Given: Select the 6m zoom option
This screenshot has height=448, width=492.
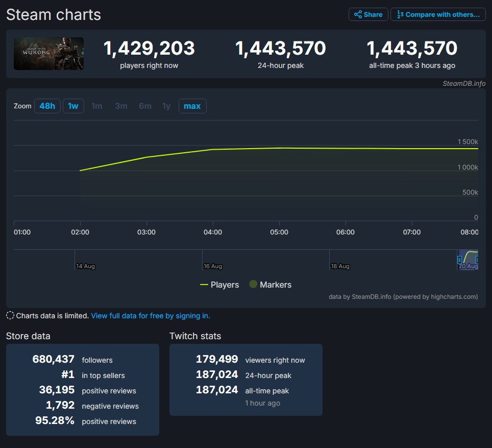Looking at the screenshot, I should click(145, 106).
